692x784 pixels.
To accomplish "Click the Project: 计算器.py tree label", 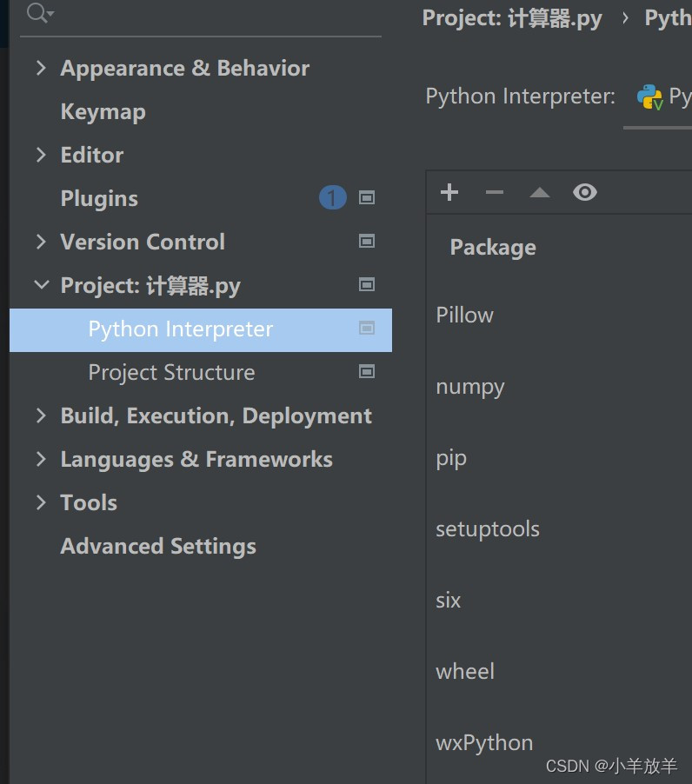I will coord(150,286).
